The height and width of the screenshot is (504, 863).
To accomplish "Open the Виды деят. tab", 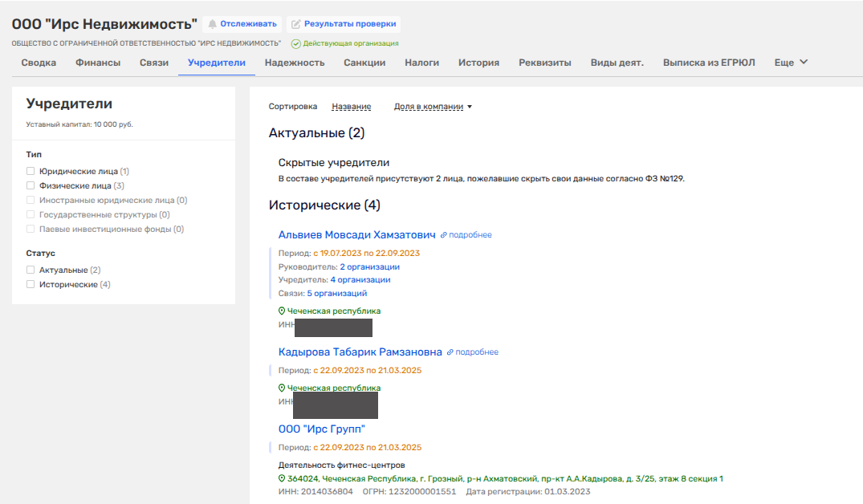I will click(x=617, y=63).
